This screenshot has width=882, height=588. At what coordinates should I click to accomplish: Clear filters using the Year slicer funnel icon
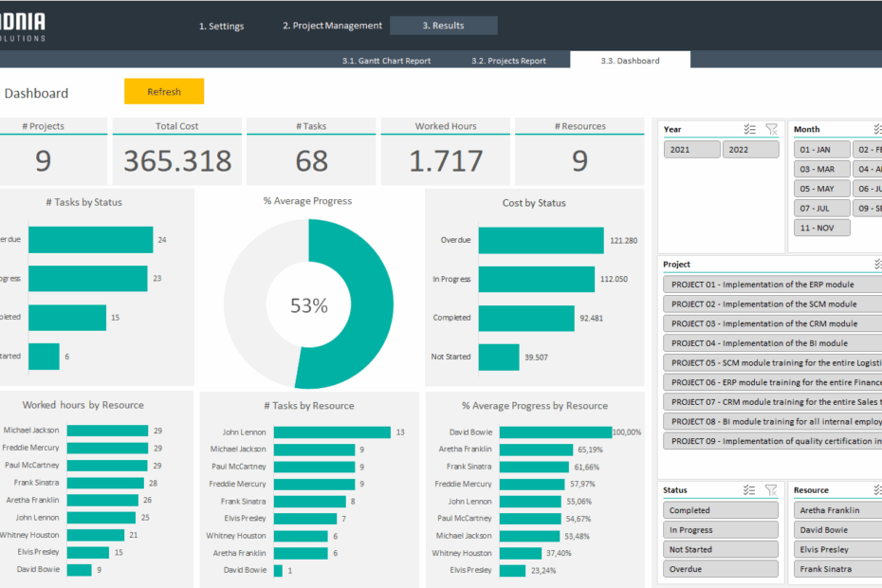[x=771, y=129]
